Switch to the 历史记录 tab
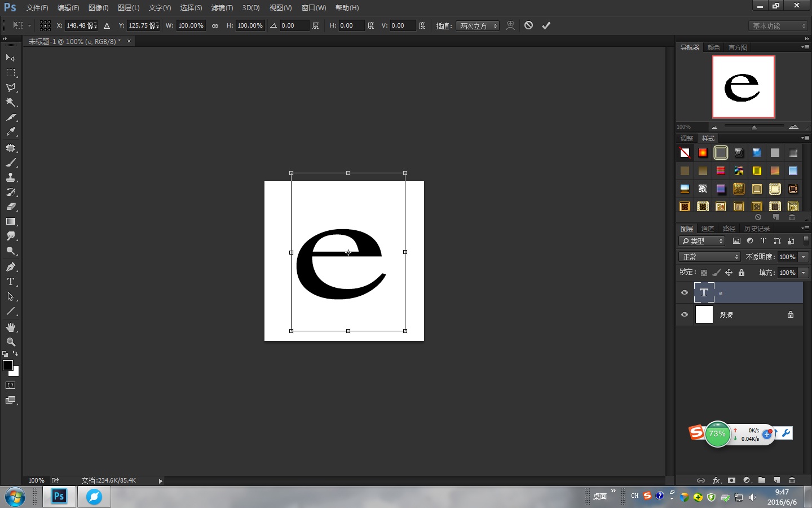Image resolution: width=812 pixels, height=508 pixels. pos(757,229)
